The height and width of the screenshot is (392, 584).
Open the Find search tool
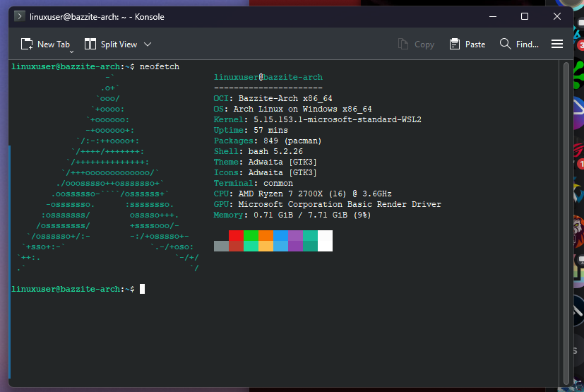519,44
